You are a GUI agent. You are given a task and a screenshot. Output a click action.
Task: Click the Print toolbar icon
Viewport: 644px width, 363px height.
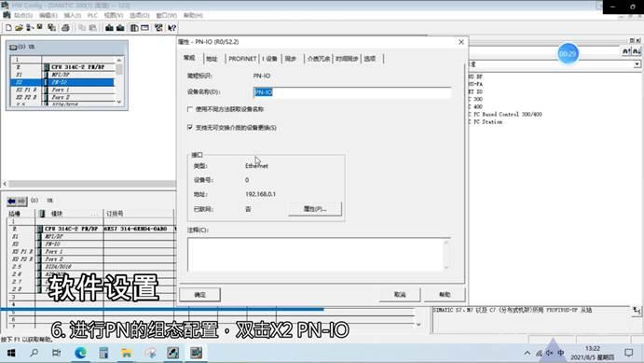pos(65,28)
